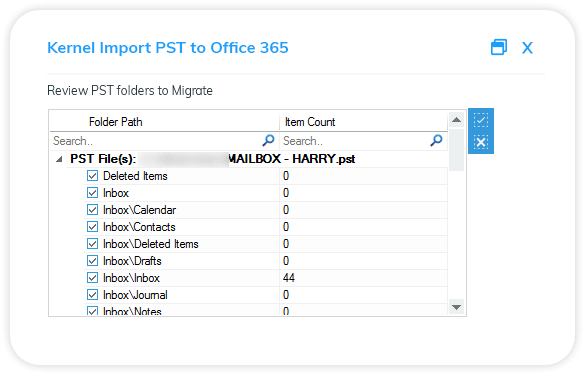585x375 pixels.
Task: Click the Deselect All folders icon
Action: (481, 142)
